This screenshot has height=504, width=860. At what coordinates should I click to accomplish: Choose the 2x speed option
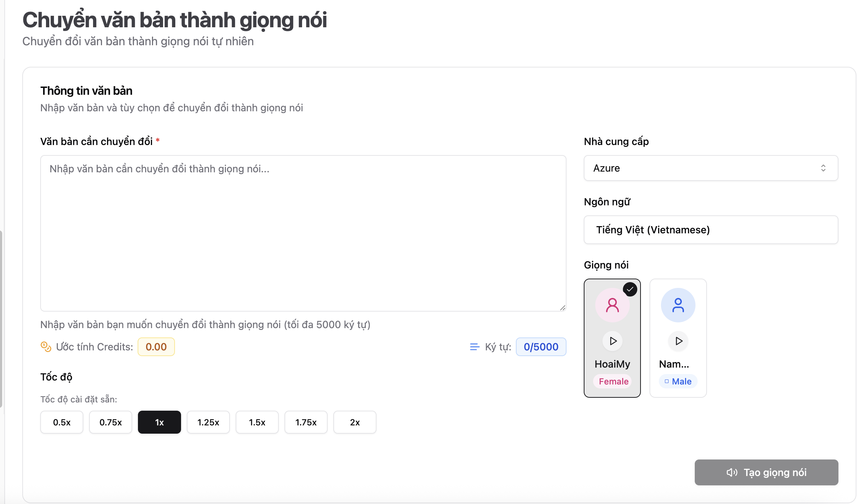click(x=355, y=422)
